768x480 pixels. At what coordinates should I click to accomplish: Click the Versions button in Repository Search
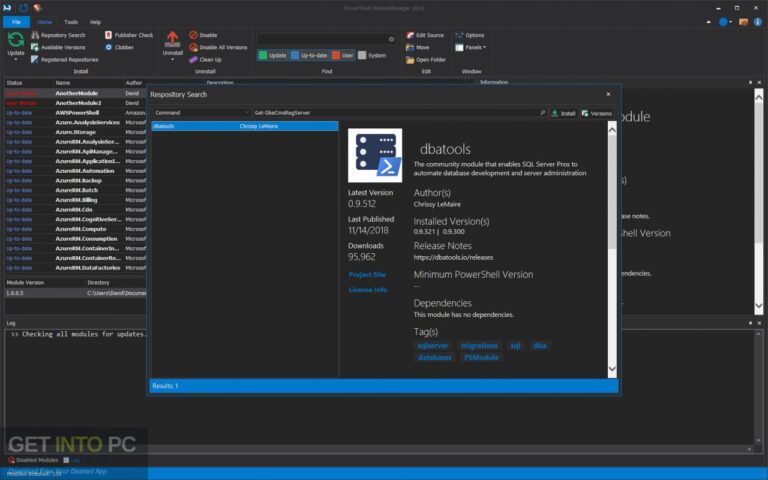point(597,113)
